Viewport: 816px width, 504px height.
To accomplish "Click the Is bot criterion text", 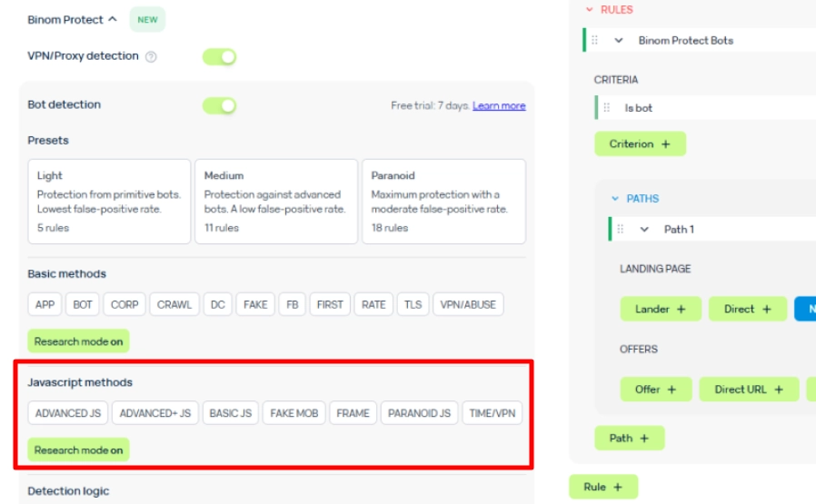I will pyautogui.click(x=638, y=108).
